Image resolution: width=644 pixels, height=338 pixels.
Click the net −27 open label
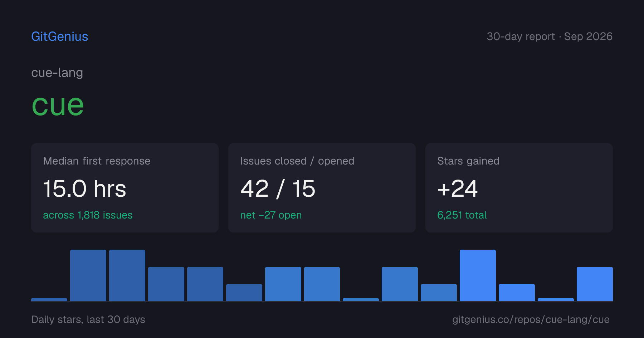click(271, 215)
